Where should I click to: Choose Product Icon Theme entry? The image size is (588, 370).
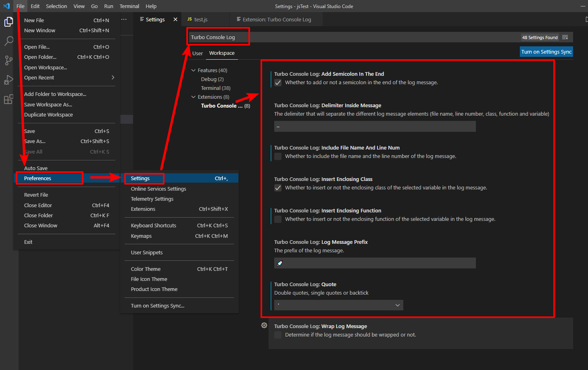[x=179, y=289]
